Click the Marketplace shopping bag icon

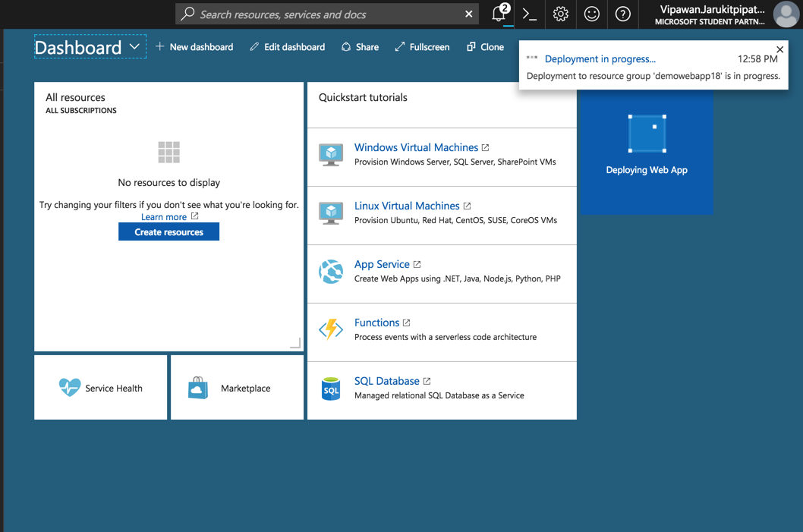click(198, 388)
